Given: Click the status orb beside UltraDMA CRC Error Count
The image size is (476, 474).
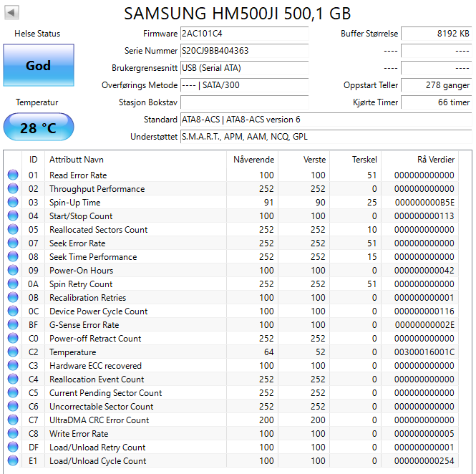Looking at the screenshot, I should (13, 420).
